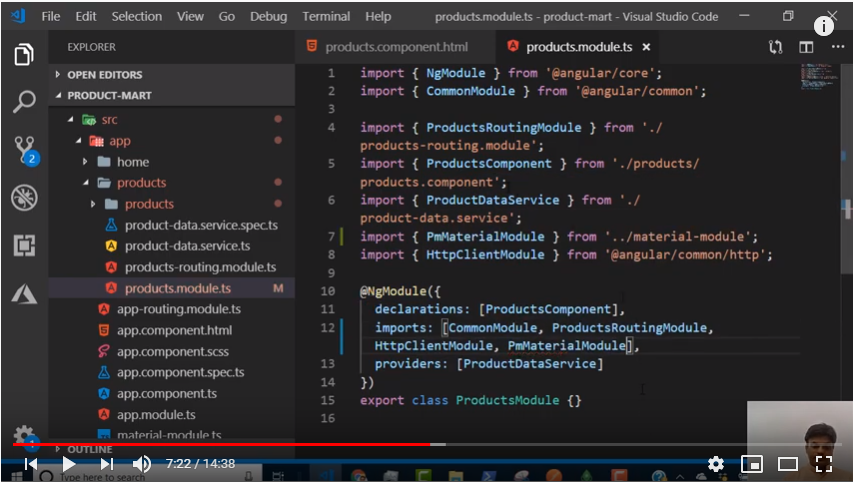The height and width of the screenshot is (482, 853).
Task: Open the Azure icon in activity bar
Action: [24, 293]
